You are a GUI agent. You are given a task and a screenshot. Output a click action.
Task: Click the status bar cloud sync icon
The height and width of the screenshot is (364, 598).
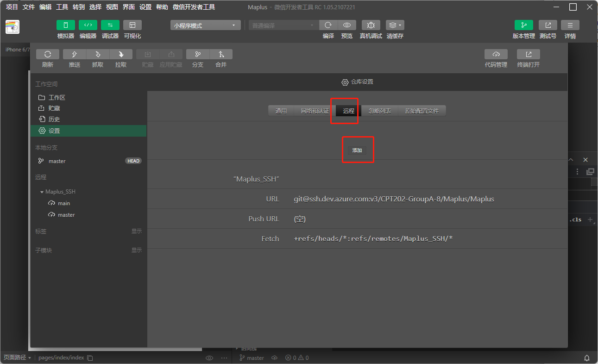[x=274, y=358]
